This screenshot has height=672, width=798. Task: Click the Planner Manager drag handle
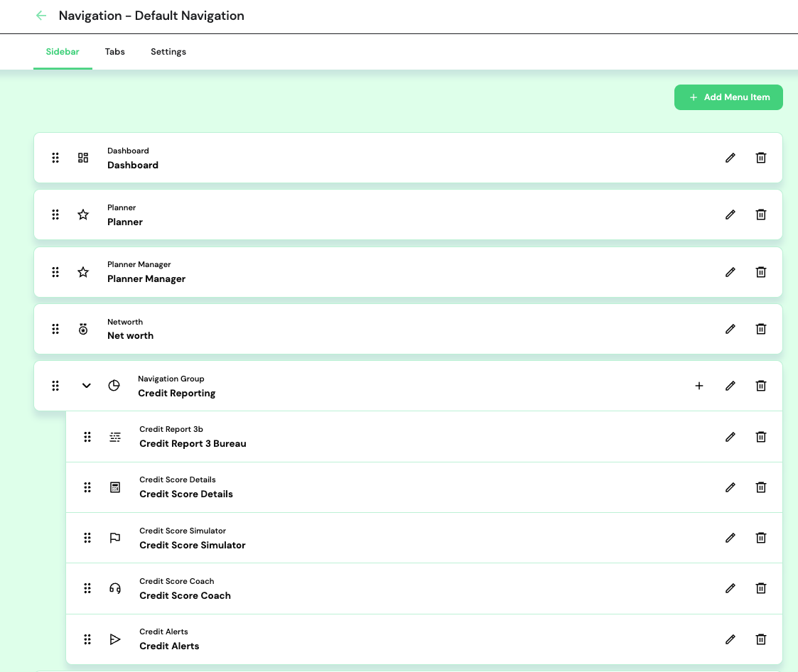pyautogui.click(x=55, y=272)
